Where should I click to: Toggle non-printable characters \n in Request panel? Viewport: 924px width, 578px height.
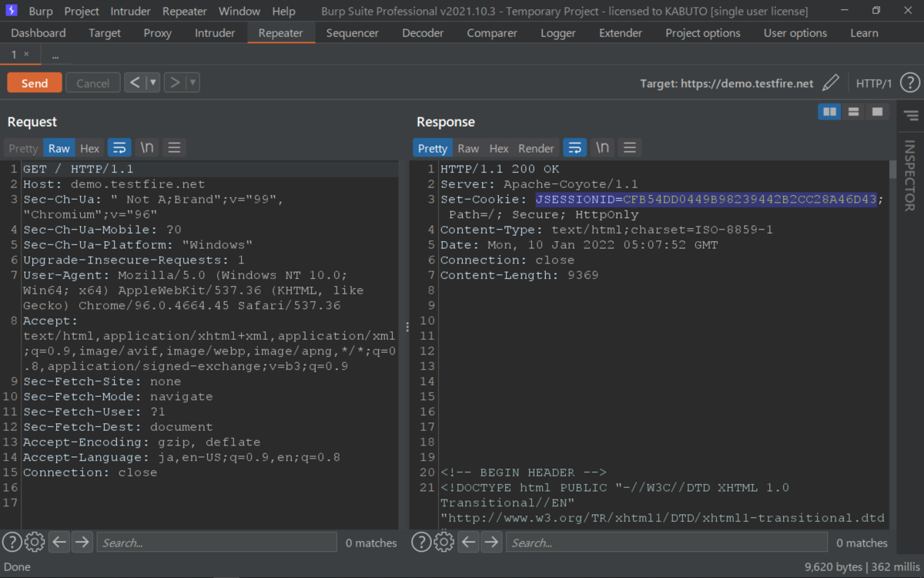coord(146,148)
